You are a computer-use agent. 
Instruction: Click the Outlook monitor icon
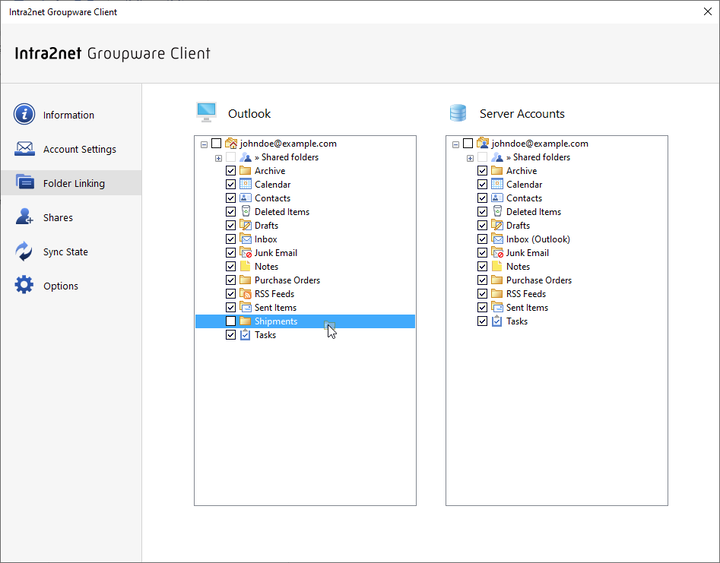(x=206, y=112)
